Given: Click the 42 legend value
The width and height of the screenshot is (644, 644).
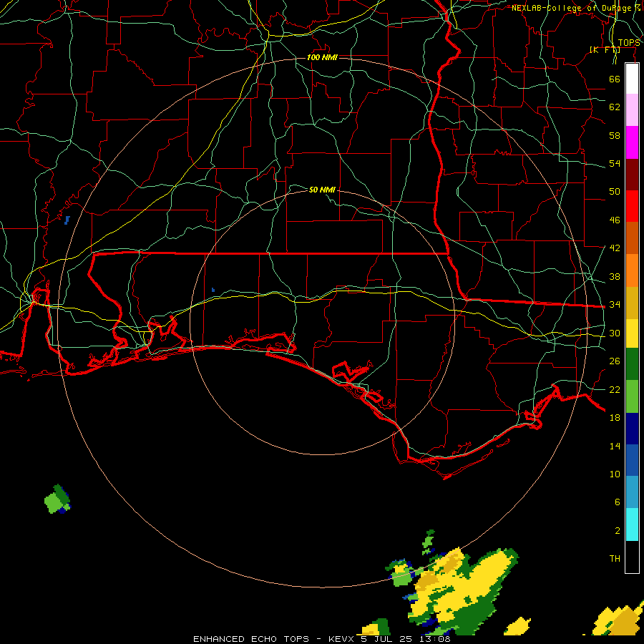Looking at the screenshot, I should click(x=615, y=248).
